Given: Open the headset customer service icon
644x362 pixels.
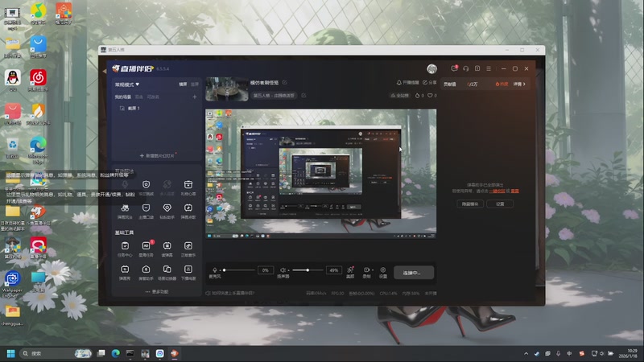Looking at the screenshot, I should tap(466, 68).
